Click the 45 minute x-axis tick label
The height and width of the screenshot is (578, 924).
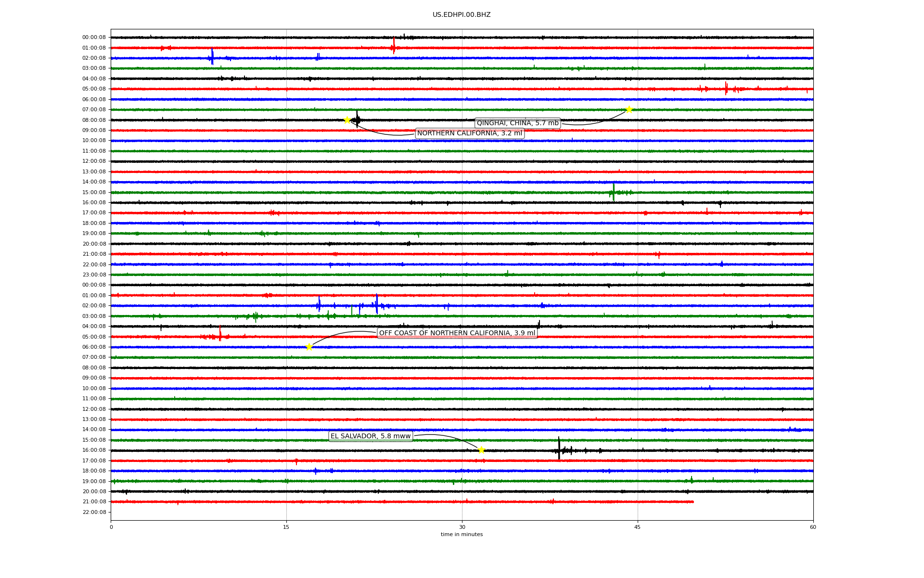pyautogui.click(x=638, y=527)
